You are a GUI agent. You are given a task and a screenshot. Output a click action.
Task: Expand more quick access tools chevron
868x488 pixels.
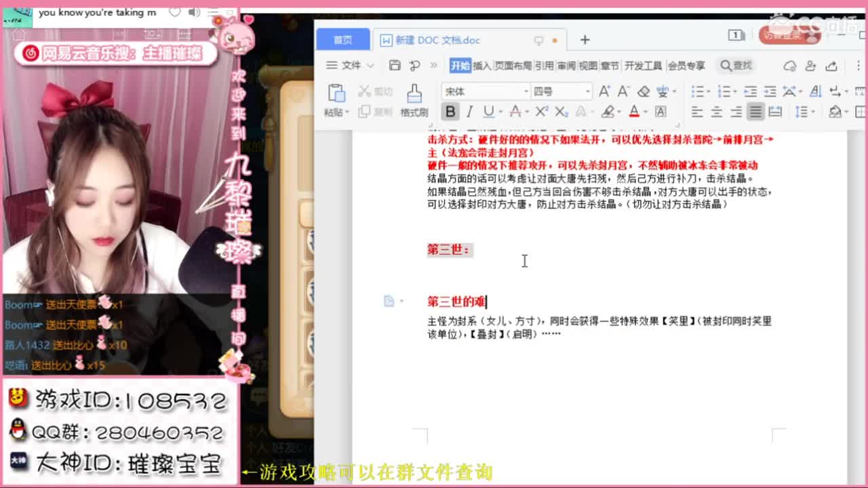point(433,65)
